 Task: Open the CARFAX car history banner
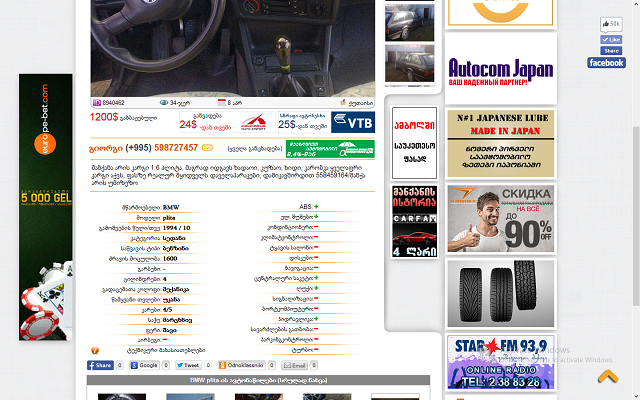414,221
